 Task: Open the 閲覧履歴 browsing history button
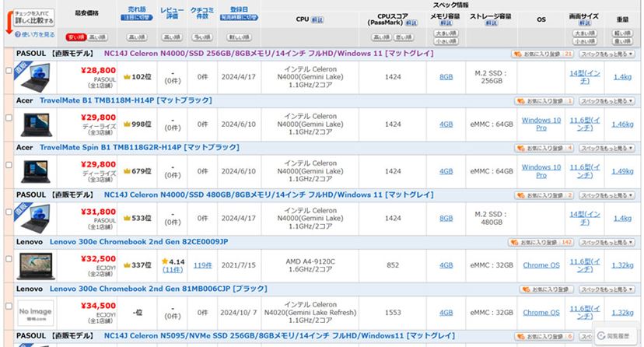[614, 336]
